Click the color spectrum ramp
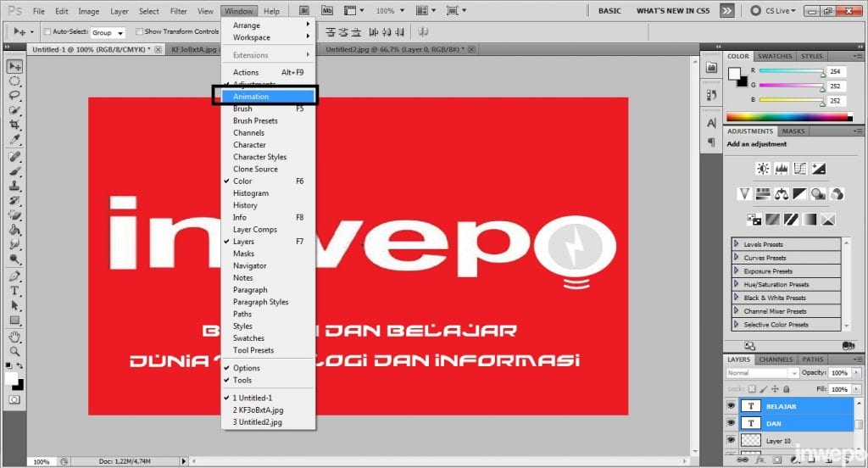 click(x=789, y=117)
